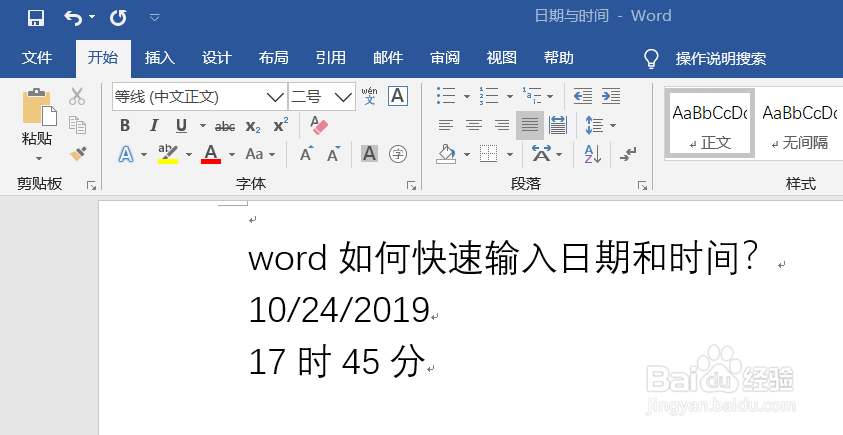The image size is (843, 435).
Task: Select the 无间隔 style thumbnail
Action: (801, 124)
